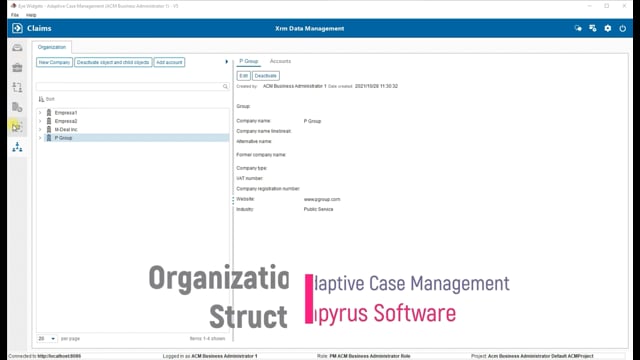Click the Claims header title
The width and height of the screenshot is (640, 360).
tap(39, 28)
